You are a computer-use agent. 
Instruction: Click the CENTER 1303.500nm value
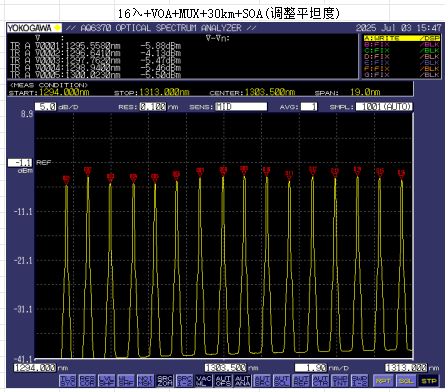270,92
